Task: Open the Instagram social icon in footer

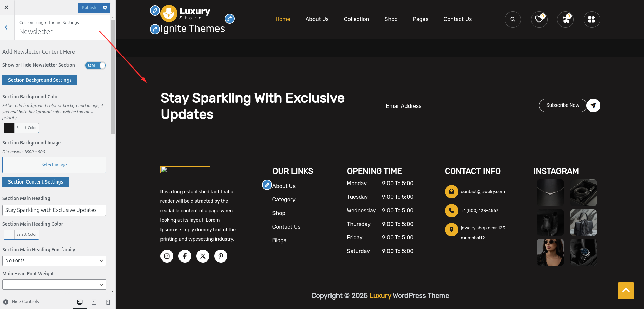Action: [x=167, y=256]
